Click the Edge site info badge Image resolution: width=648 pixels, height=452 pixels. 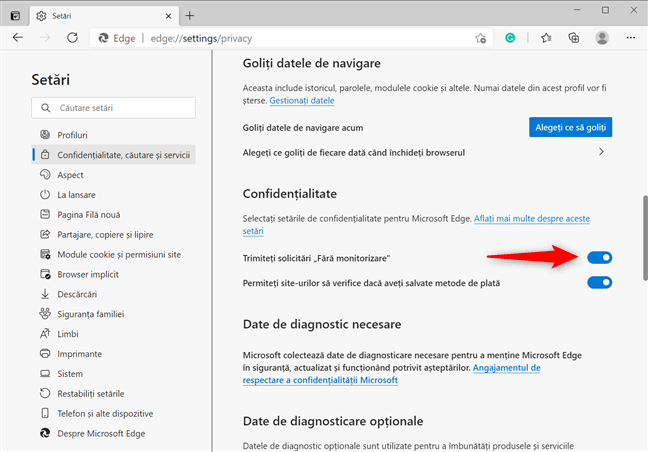[117, 38]
